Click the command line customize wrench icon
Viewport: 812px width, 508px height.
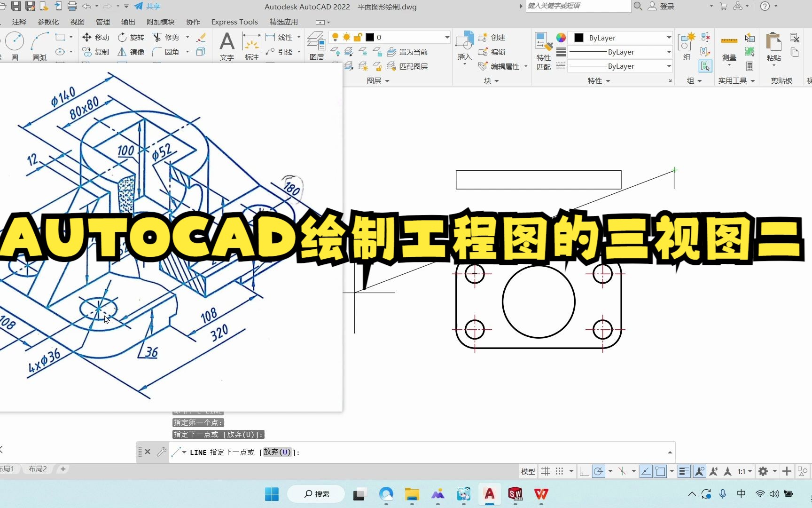(162, 452)
